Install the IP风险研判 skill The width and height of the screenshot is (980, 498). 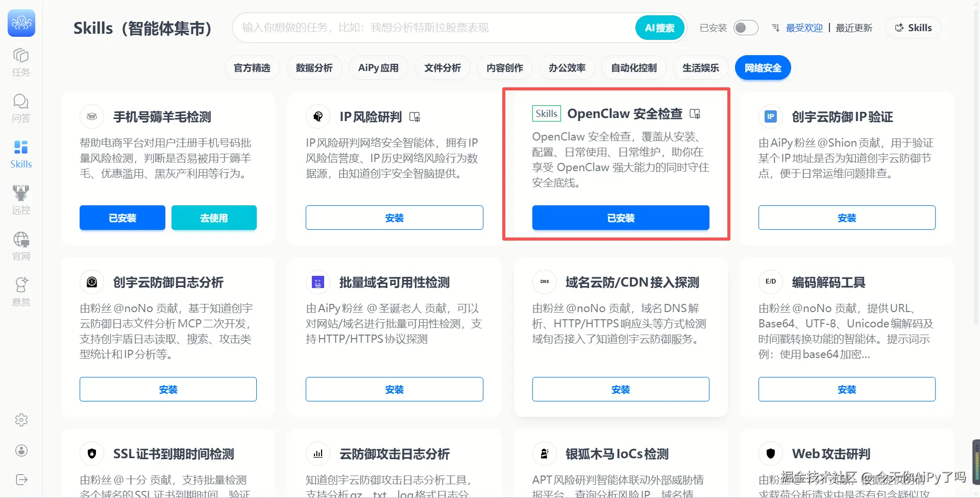(395, 218)
